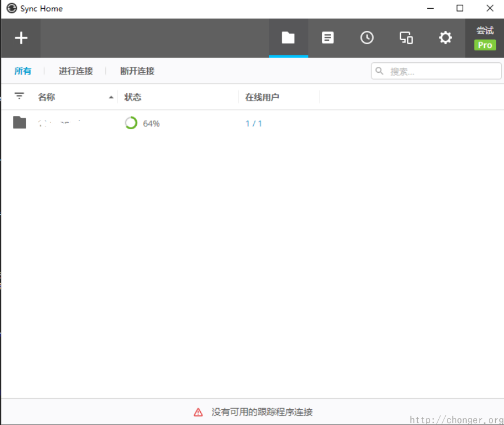The width and height of the screenshot is (504, 425).
Task: Select the Folders view icon
Action: 288,37
